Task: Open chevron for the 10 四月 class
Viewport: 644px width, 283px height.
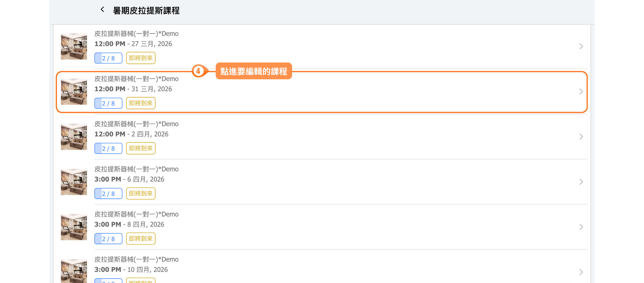Action: 581,272
